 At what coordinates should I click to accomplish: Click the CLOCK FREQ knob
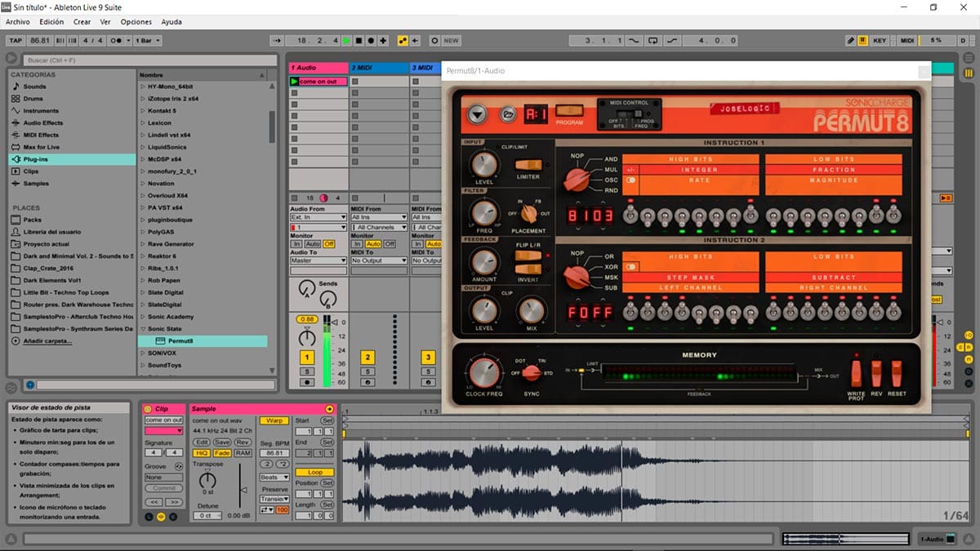click(x=483, y=371)
